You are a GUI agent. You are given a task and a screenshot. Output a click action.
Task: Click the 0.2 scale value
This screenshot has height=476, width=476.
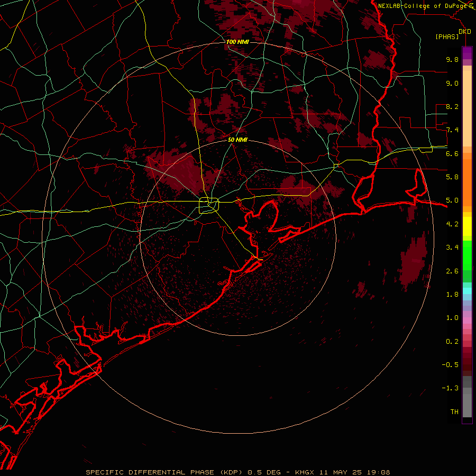(452, 342)
